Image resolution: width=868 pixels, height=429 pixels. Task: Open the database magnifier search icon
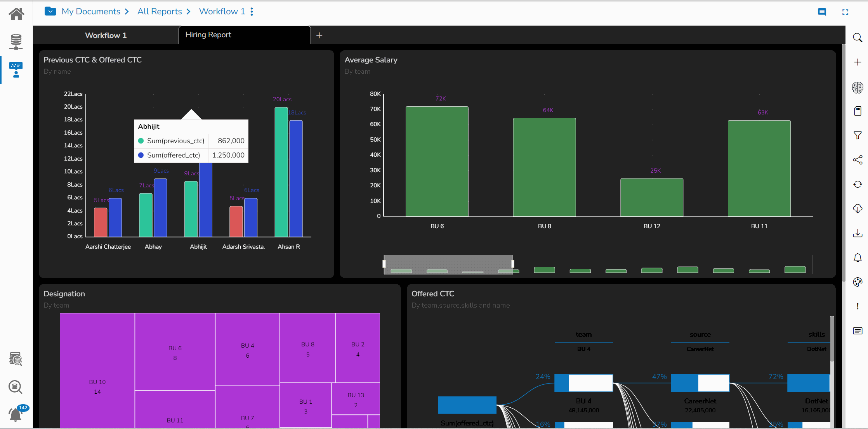(16, 387)
